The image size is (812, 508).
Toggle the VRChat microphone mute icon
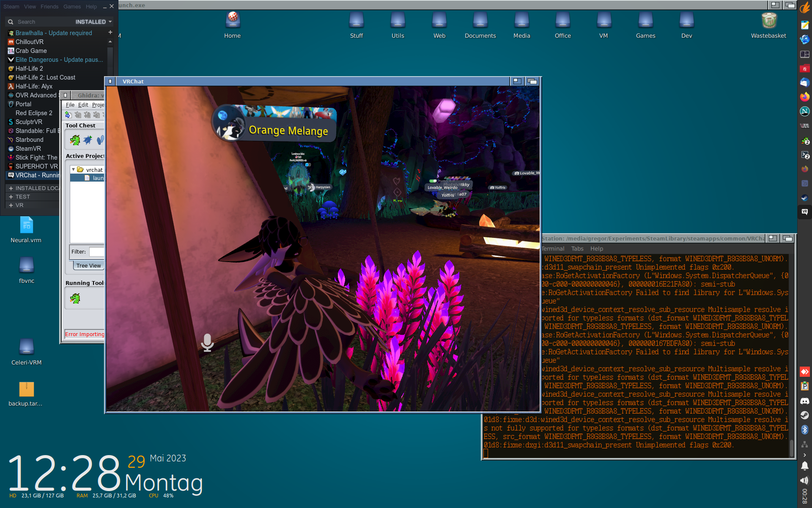tap(207, 342)
